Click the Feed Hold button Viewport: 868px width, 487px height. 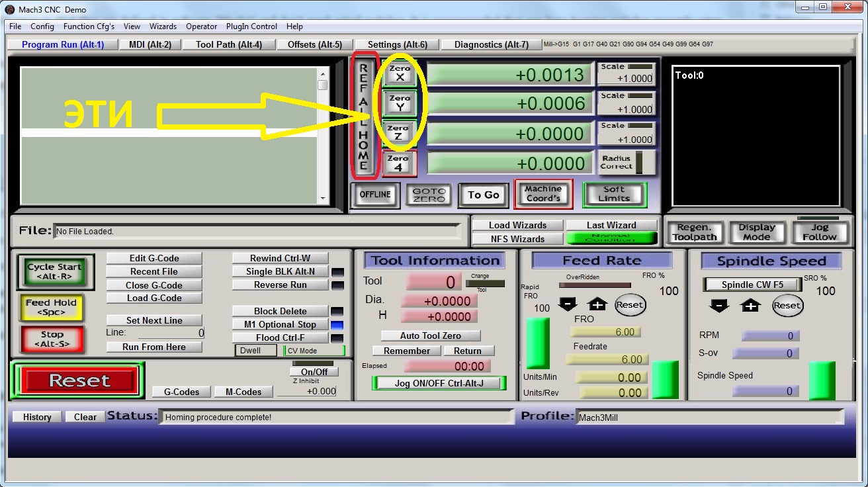52,307
